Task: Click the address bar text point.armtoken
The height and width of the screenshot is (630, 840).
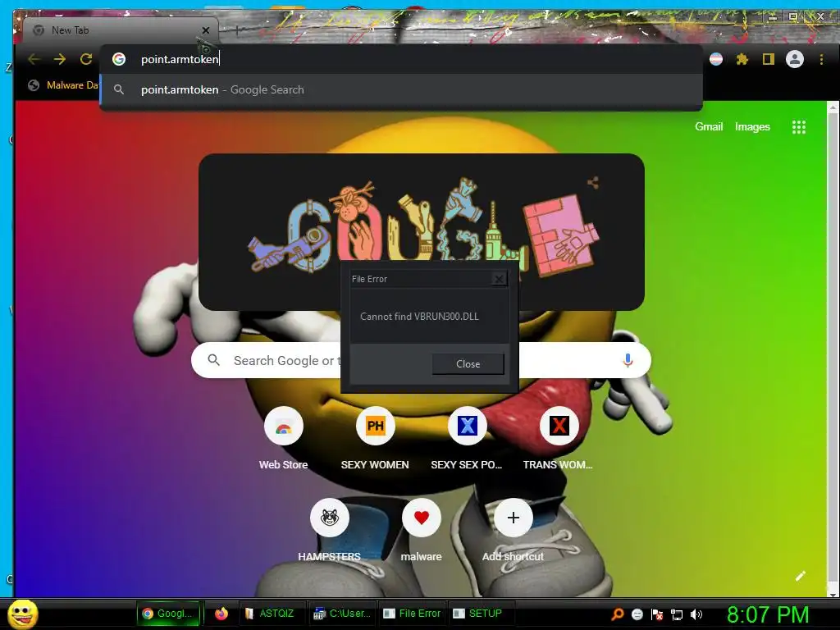Action: click(180, 59)
